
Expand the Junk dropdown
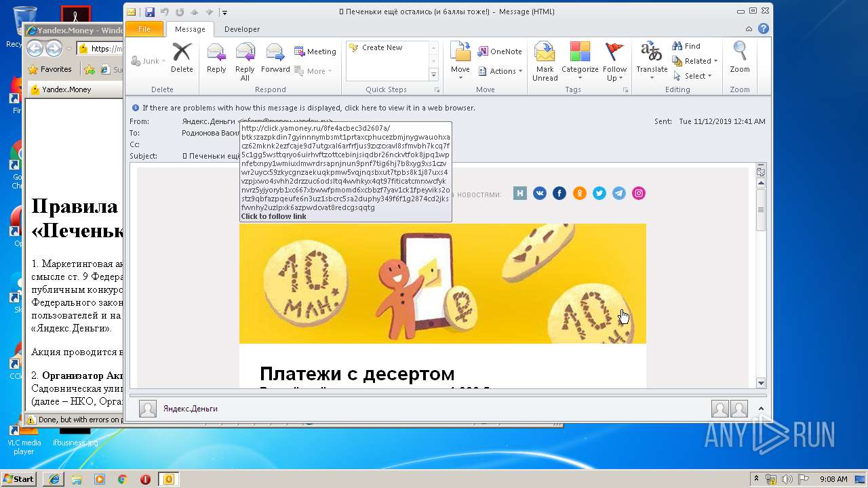[147, 61]
